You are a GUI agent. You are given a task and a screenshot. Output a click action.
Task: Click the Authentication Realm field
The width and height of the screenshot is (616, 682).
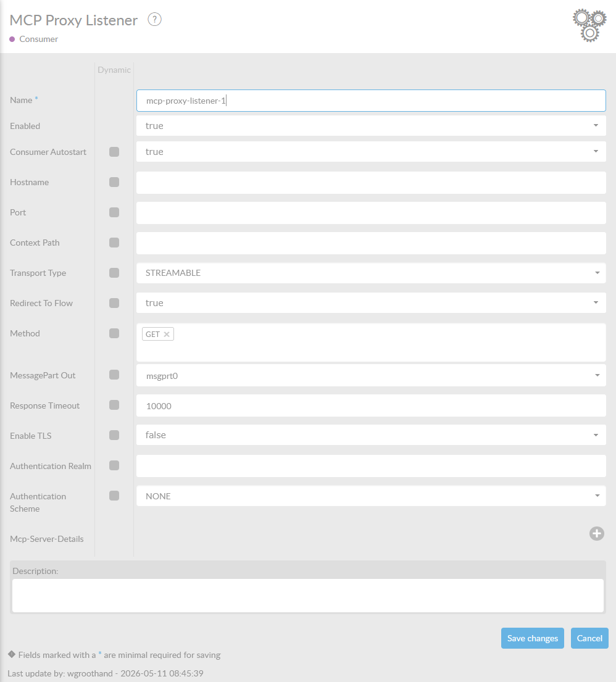(x=371, y=466)
